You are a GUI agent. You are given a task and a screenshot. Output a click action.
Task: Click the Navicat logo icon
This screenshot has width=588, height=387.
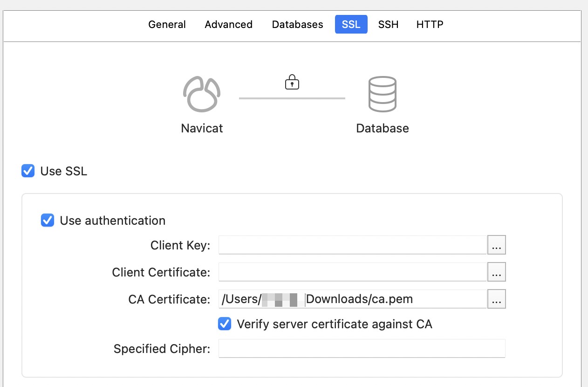tap(201, 94)
